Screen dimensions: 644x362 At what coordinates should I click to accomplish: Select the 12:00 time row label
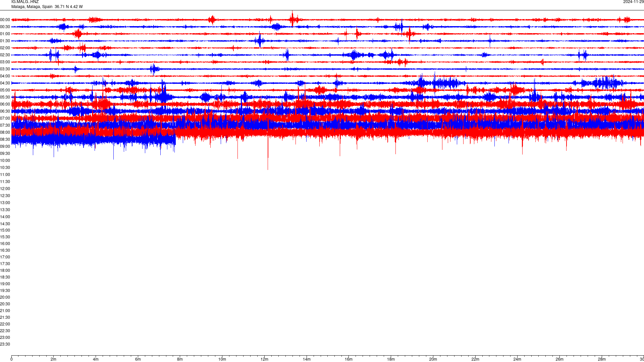5,189
